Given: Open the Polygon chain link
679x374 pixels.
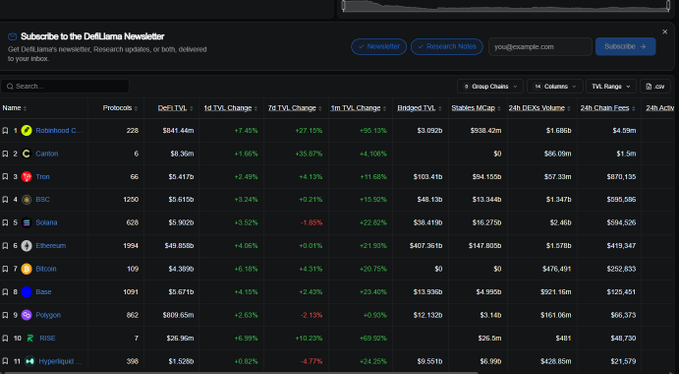Looking at the screenshot, I should coord(48,315).
